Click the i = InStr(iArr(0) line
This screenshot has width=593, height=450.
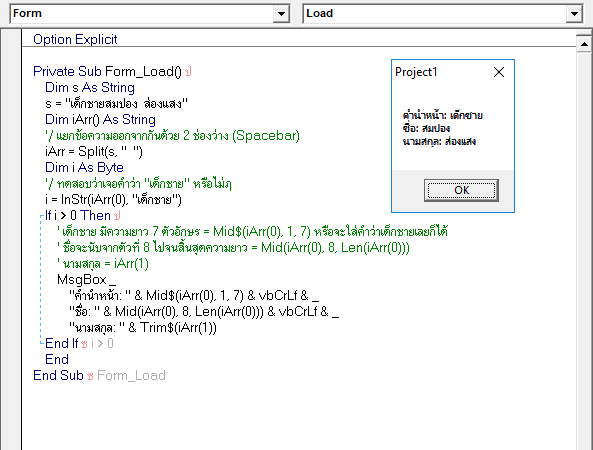coord(113,199)
